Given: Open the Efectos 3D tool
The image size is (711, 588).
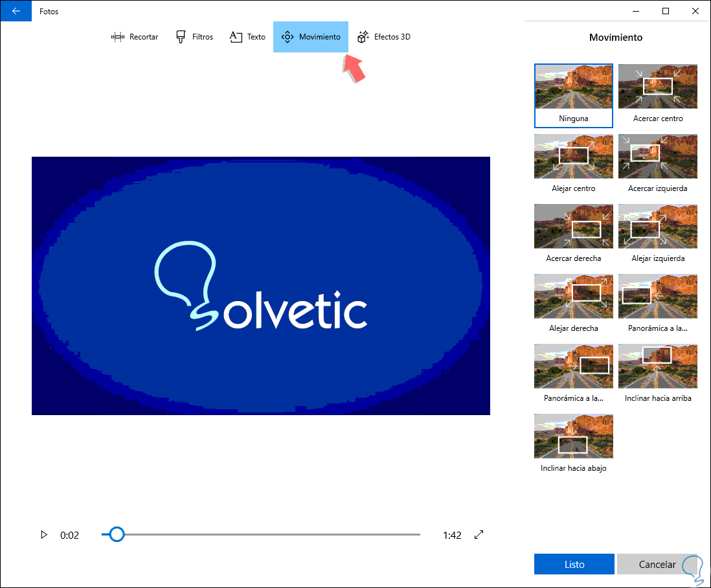Looking at the screenshot, I should click(x=383, y=37).
